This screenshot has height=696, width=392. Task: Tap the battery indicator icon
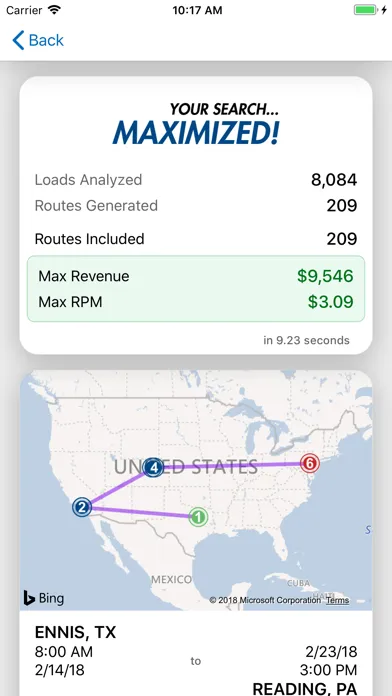coord(366,10)
